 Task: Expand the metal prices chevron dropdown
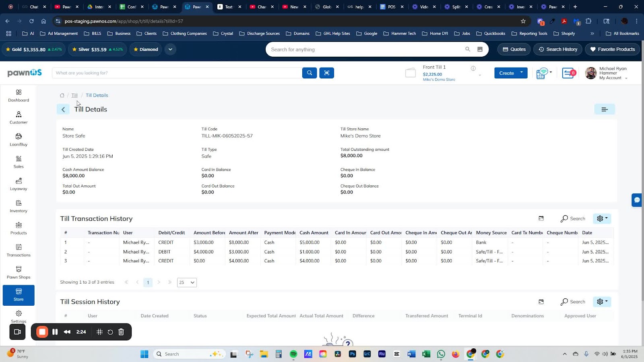coord(170,49)
